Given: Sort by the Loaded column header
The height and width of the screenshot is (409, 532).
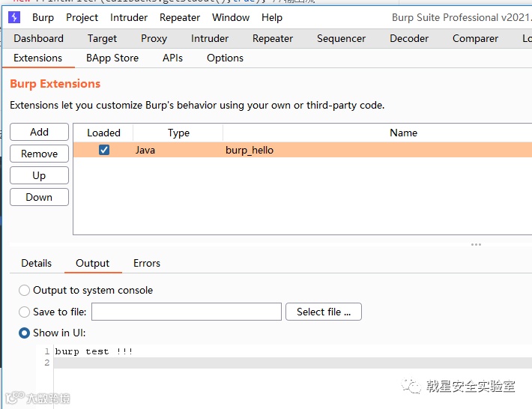Looking at the screenshot, I should pos(103,133).
